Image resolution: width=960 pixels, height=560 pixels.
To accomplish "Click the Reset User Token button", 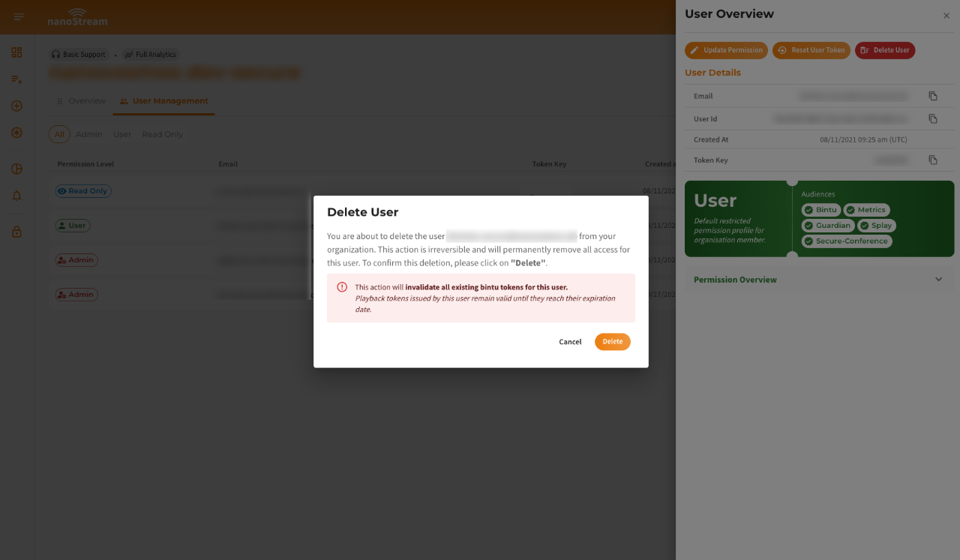I will click(x=811, y=50).
